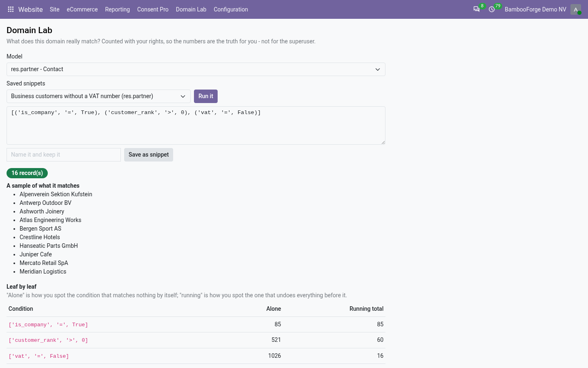Viewport: 588px width, 368px height.
Task: Click Ashworth Joinery in the sample list
Action: point(42,211)
